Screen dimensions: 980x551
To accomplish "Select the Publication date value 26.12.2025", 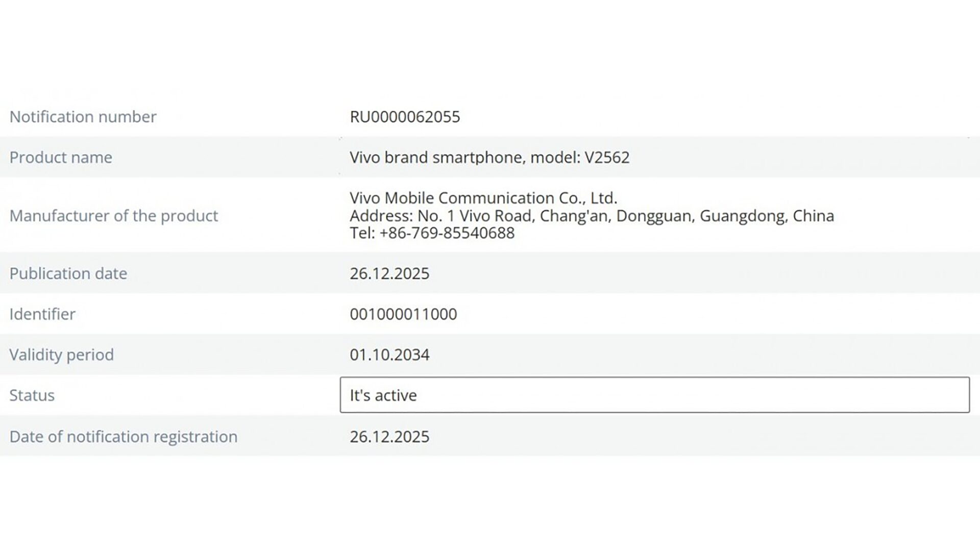I will coord(389,273).
